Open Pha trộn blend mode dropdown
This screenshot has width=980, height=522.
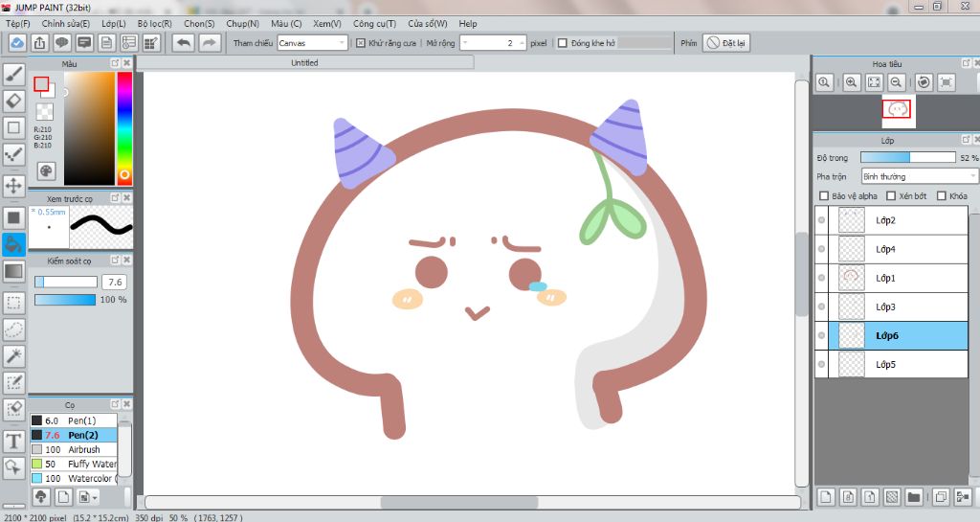coord(920,176)
